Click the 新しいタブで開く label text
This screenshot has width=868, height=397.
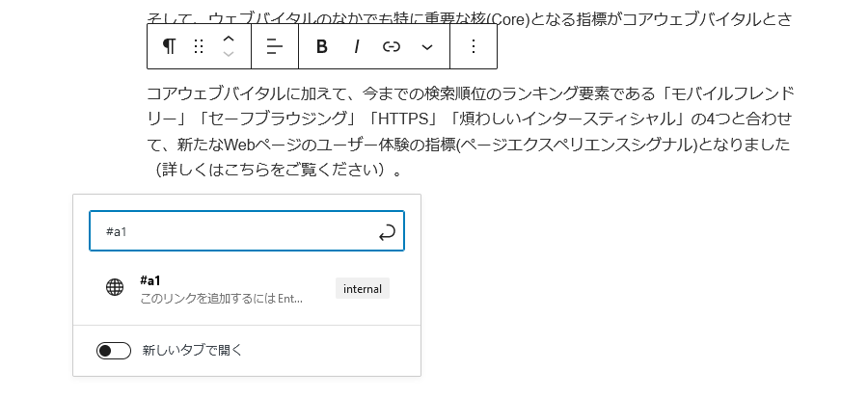pos(192,351)
